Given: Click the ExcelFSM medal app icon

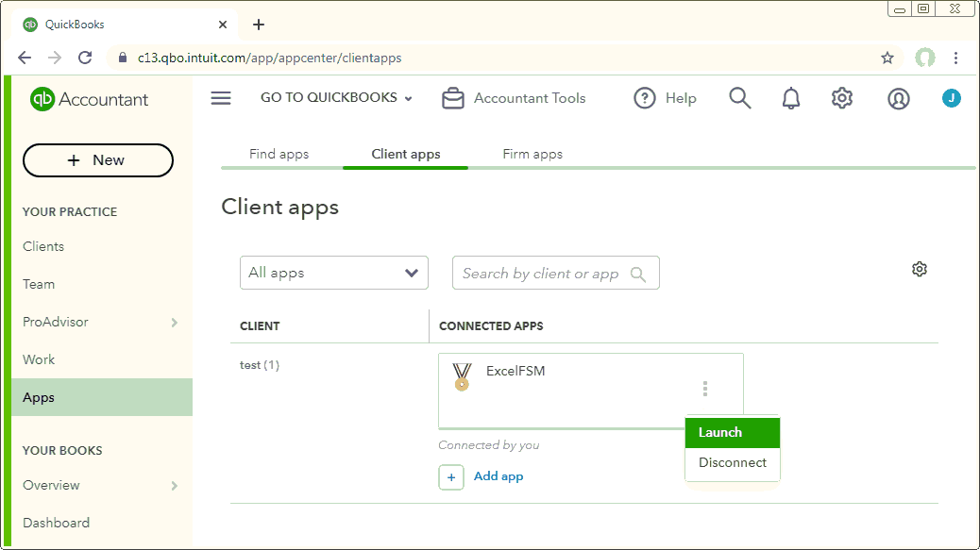Looking at the screenshot, I should point(462,376).
